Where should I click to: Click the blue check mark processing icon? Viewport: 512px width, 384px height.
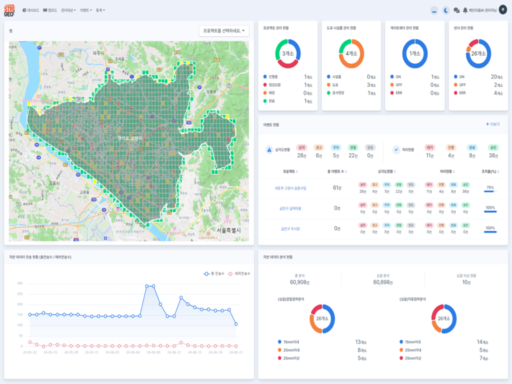tap(396, 150)
